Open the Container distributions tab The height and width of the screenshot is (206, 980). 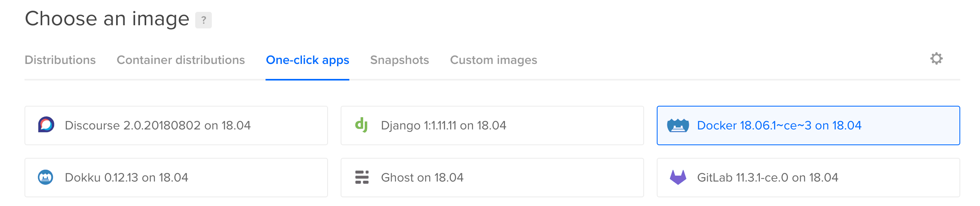tap(181, 60)
